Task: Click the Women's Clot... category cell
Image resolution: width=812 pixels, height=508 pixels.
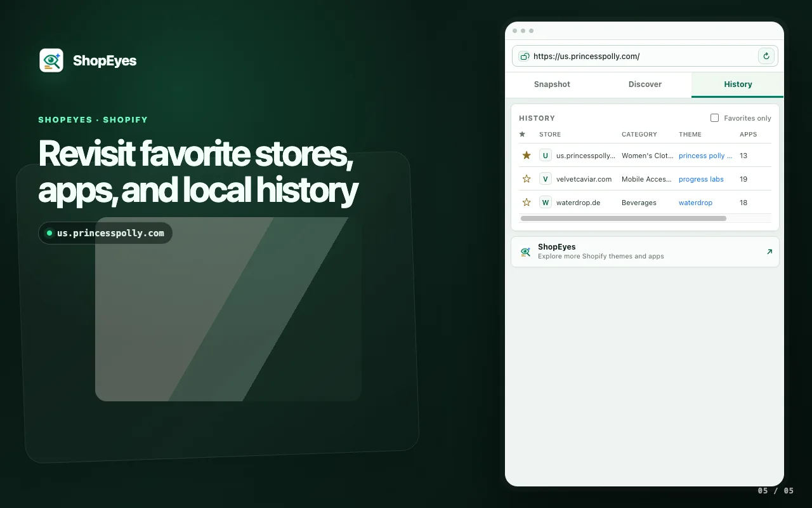Action: tap(648, 156)
